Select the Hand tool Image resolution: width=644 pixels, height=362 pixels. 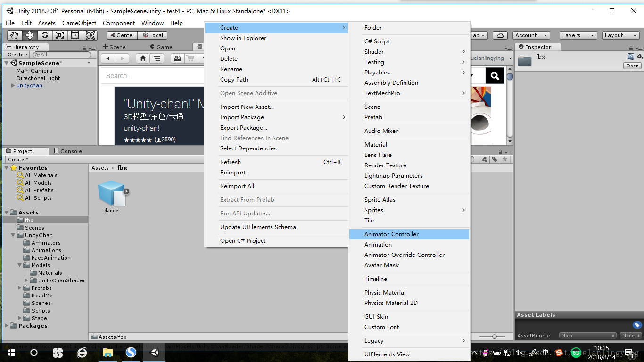14,35
